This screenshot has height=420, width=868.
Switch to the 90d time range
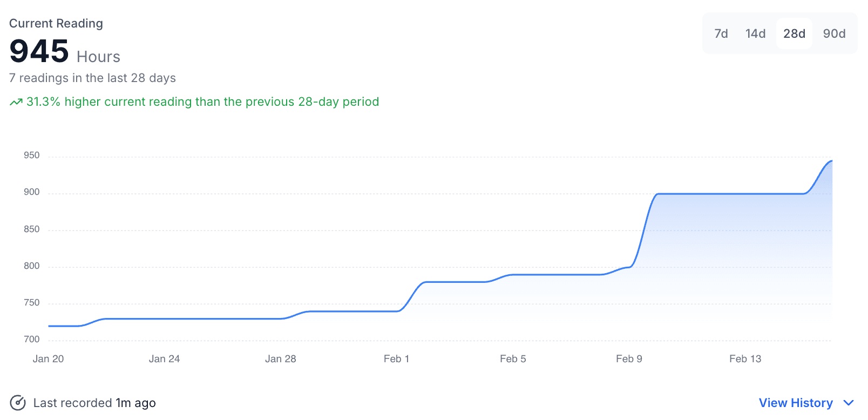click(x=834, y=33)
